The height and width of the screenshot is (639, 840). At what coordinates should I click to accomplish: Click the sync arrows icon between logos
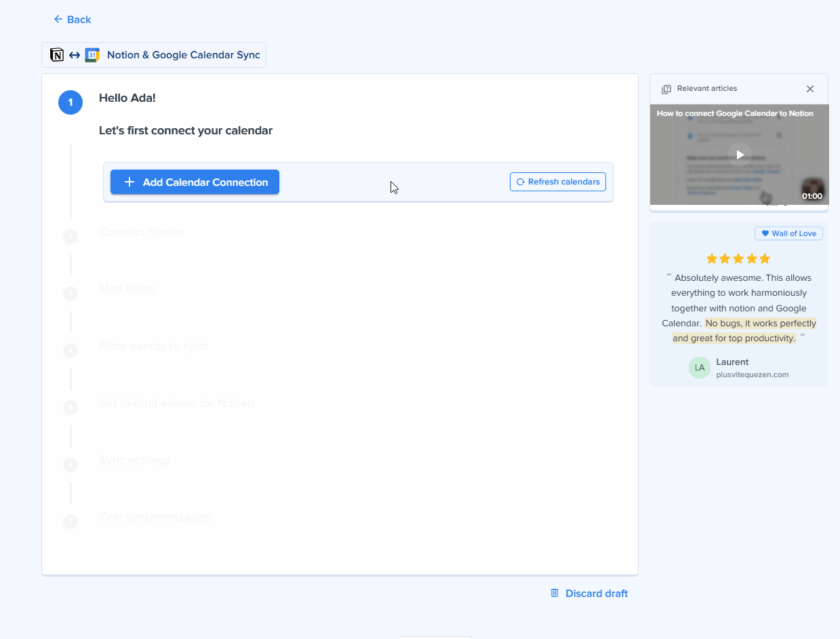tap(75, 55)
